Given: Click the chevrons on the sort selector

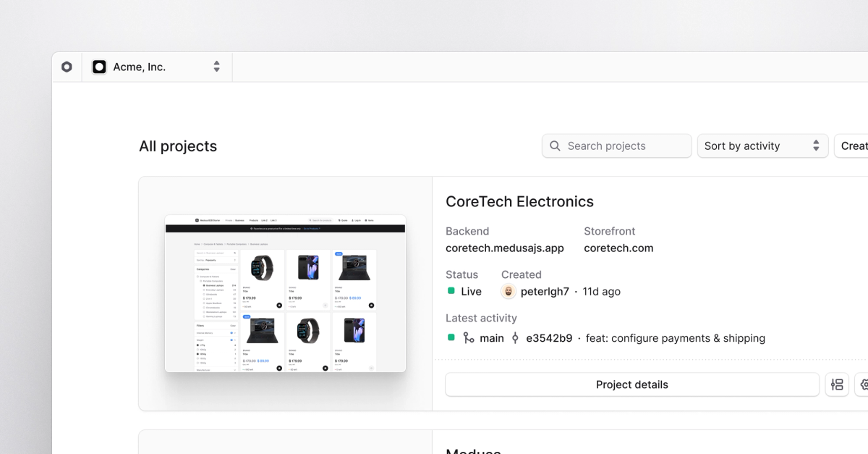Looking at the screenshot, I should pos(817,146).
